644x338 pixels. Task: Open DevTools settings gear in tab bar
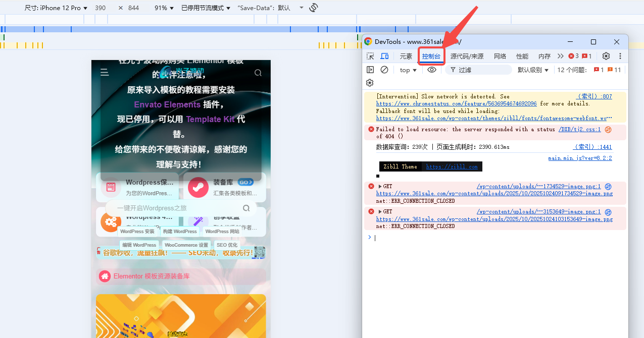point(606,56)
